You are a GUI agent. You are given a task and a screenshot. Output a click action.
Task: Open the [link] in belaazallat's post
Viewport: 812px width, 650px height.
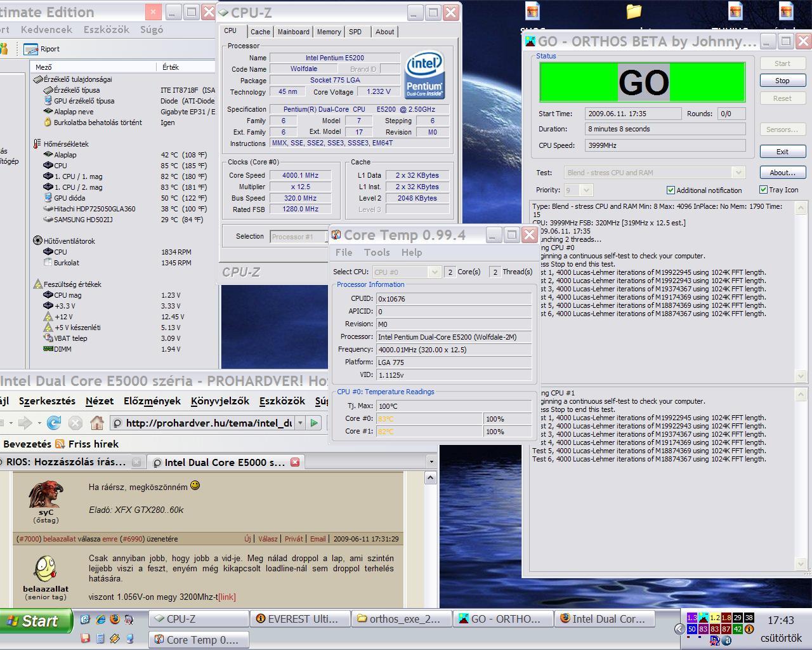[227, 597]
